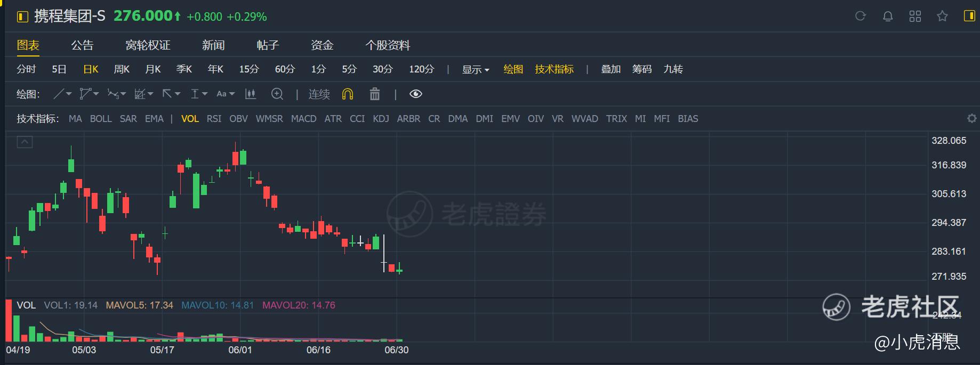Select the 15分 timeframe
This screenshot has height=365, width=980.
249,69
